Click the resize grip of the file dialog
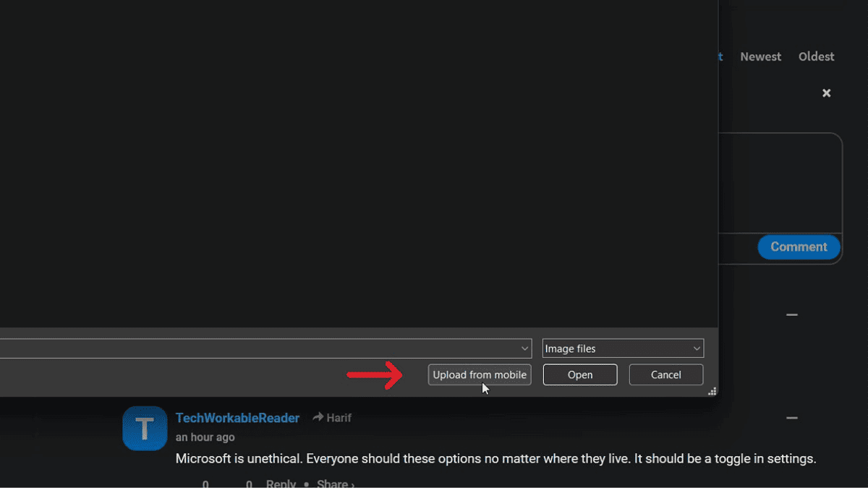 click(x=712, y=391)
